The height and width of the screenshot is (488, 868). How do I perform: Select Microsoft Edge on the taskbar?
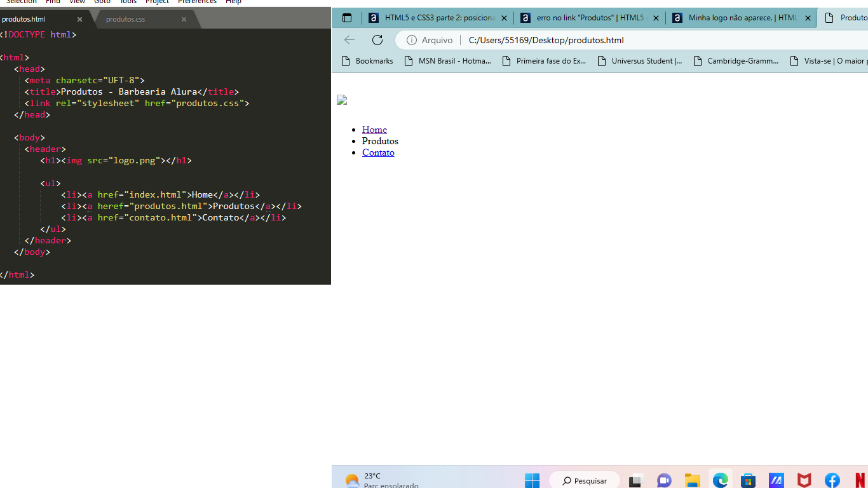[720, 480]
